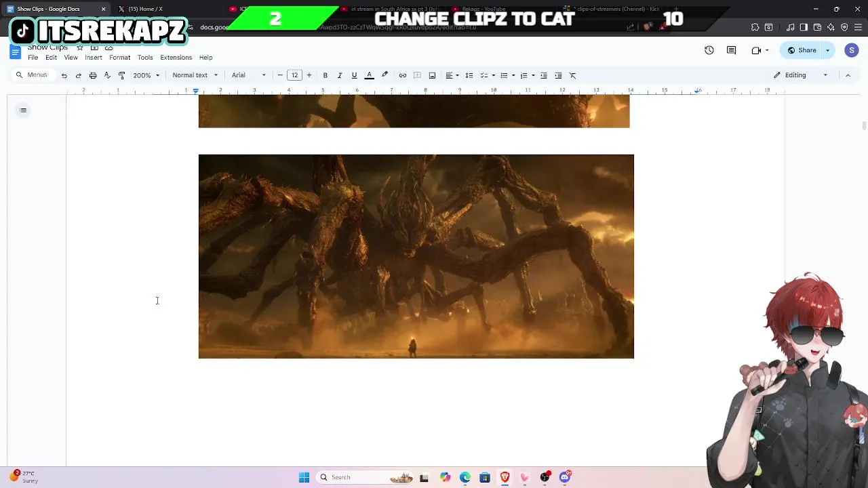Open the File menu
Viewport: 868px width, 488px height.
point(33,58)
